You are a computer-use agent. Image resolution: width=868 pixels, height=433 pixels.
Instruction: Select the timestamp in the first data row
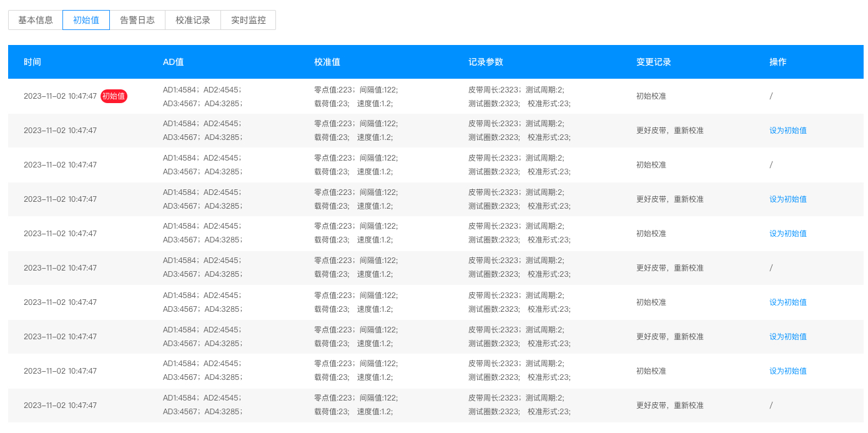pyautogui.click(x=59, y=96)
